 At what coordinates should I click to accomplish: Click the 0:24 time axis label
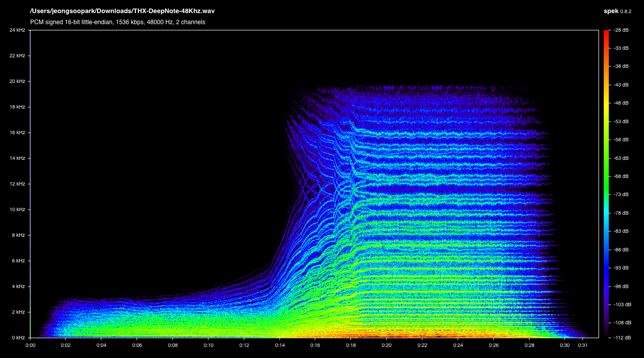[x=458, y=345]
